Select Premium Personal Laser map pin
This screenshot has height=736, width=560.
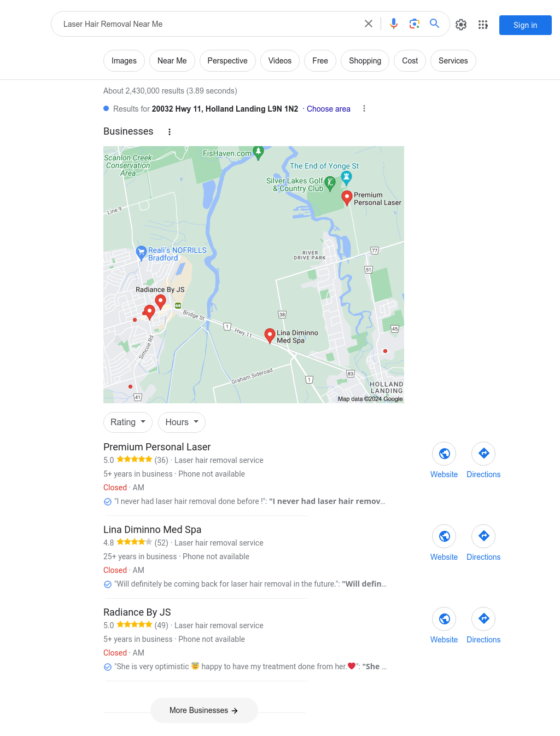coord(347,198)
